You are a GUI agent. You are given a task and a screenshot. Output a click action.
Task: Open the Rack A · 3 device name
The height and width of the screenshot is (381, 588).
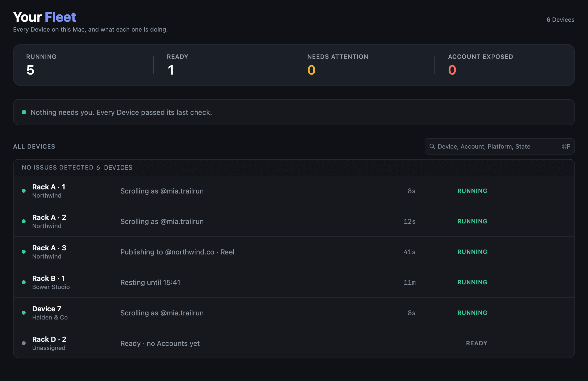pos(49,248)
